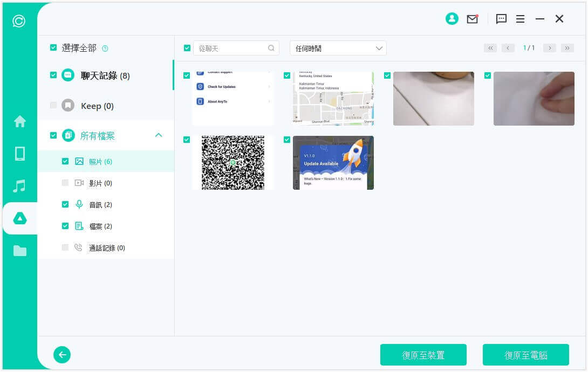The width and height of the screenshot is (588, 372).
Task: Open the Update Available rocket thumbnail
Action: pyautogui.click(x=333, y=163)
